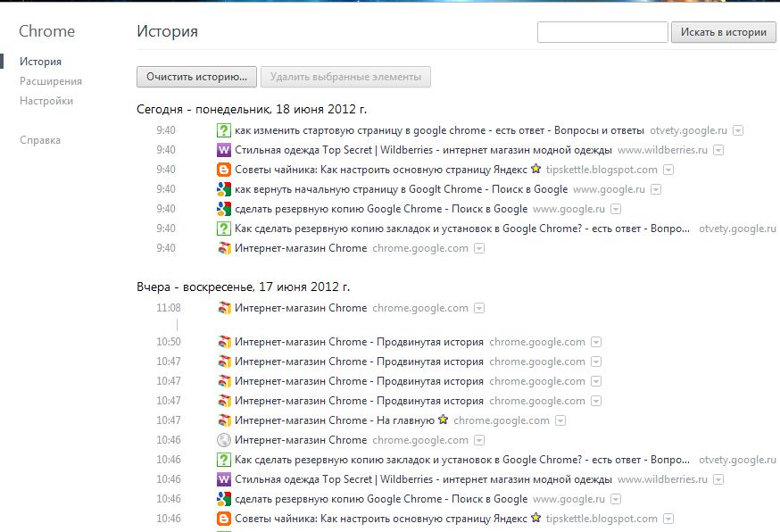Image resolution: width=780 pixels, height=532 pixels.
Task: Open dropdown arrow for 'как вернуть начальную страницу' entry
Action: point(656,189)
